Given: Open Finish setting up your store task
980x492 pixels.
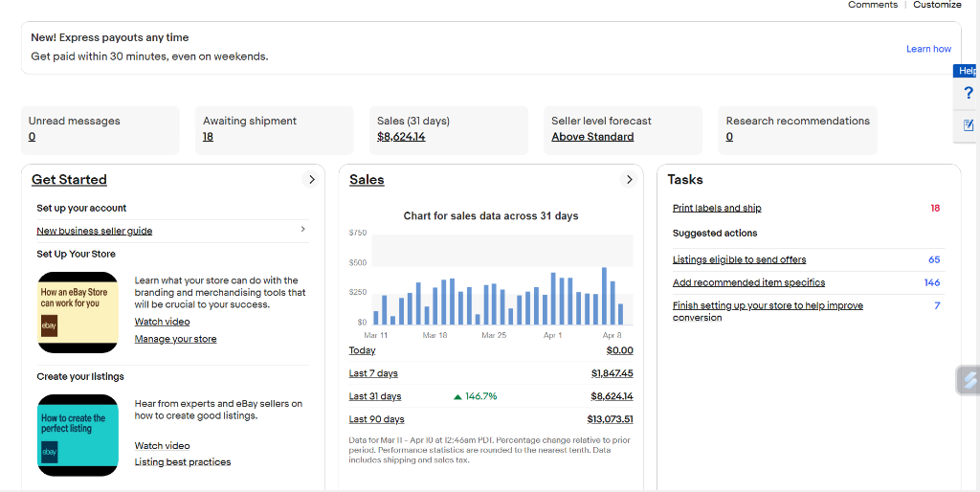Looking at the screenshot, I should coord(768,311).
